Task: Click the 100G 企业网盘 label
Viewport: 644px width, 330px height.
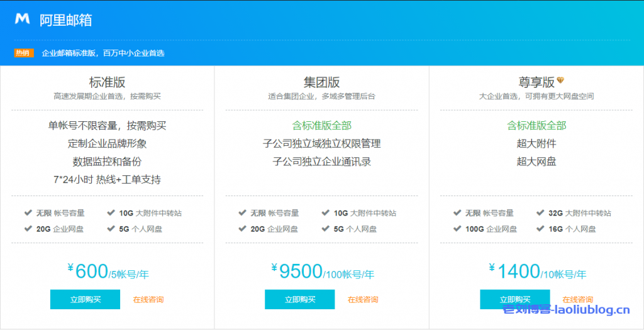Action: point(491,229)
